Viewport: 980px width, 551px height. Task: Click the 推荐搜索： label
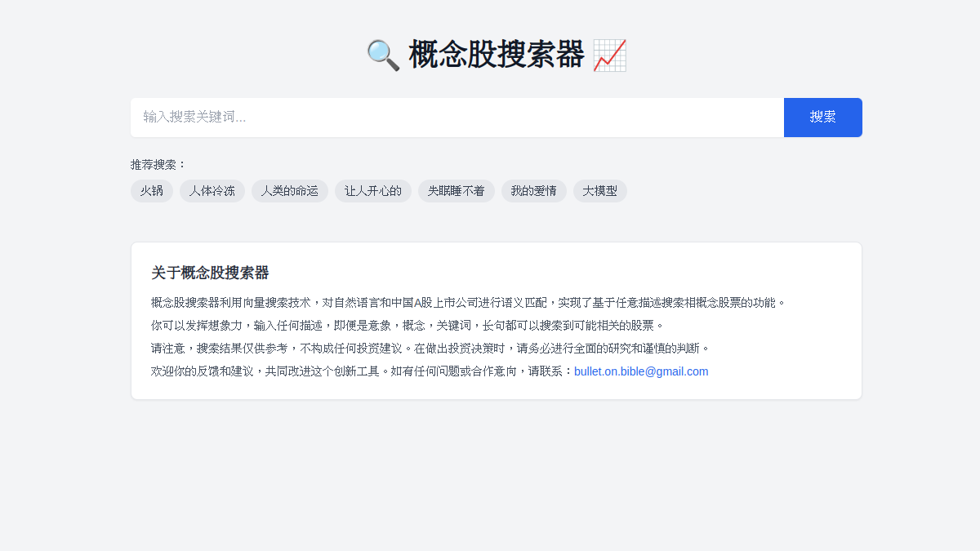(159, 164)
